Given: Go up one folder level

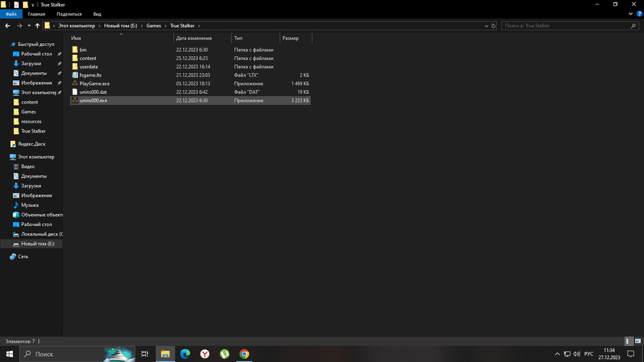Looking at the screenshot, I should (x=37, y=26).
